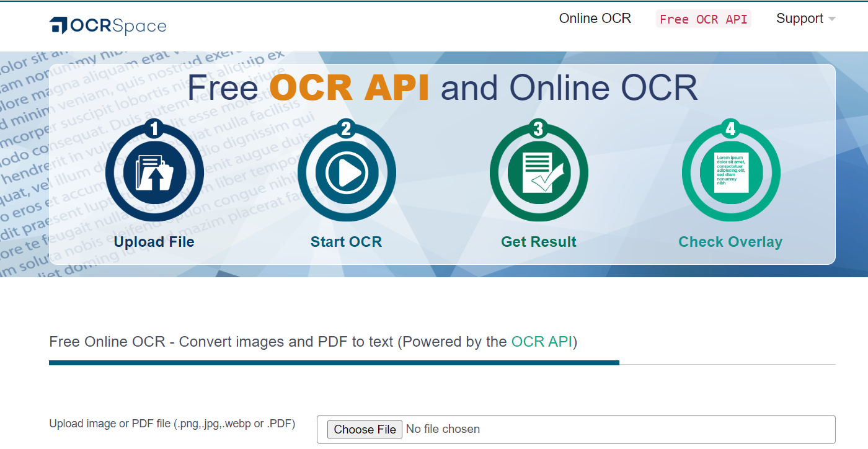Click the Upload File step label
The image size is (868, 449).
[154, 242]
